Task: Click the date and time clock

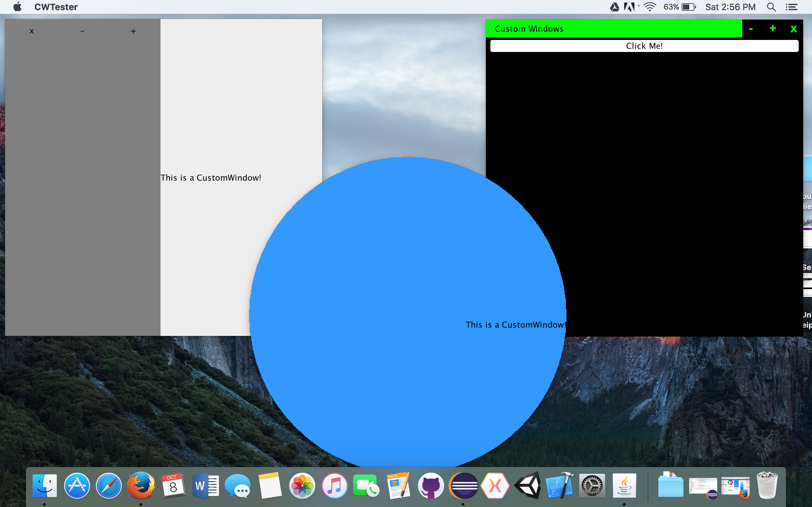Action: pyautogui.click(x=730, y=7)
